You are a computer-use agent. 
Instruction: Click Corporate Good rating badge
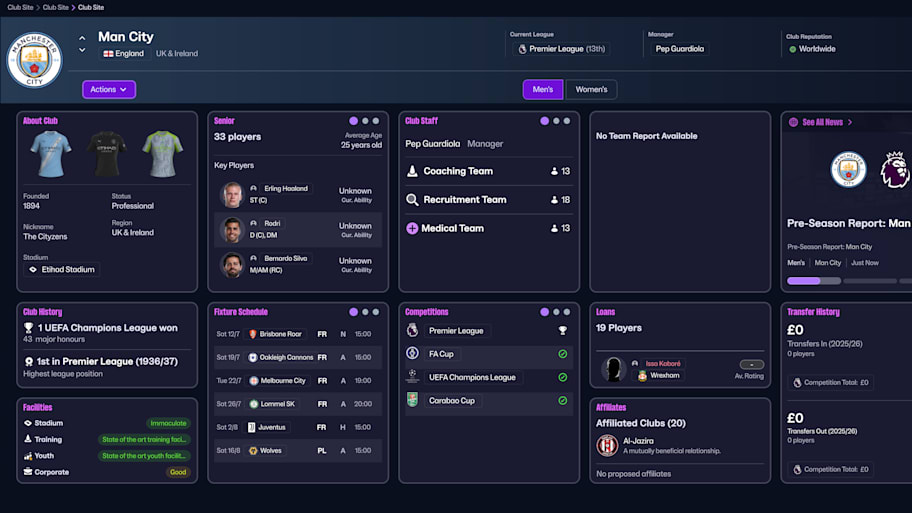pos(178,472)
